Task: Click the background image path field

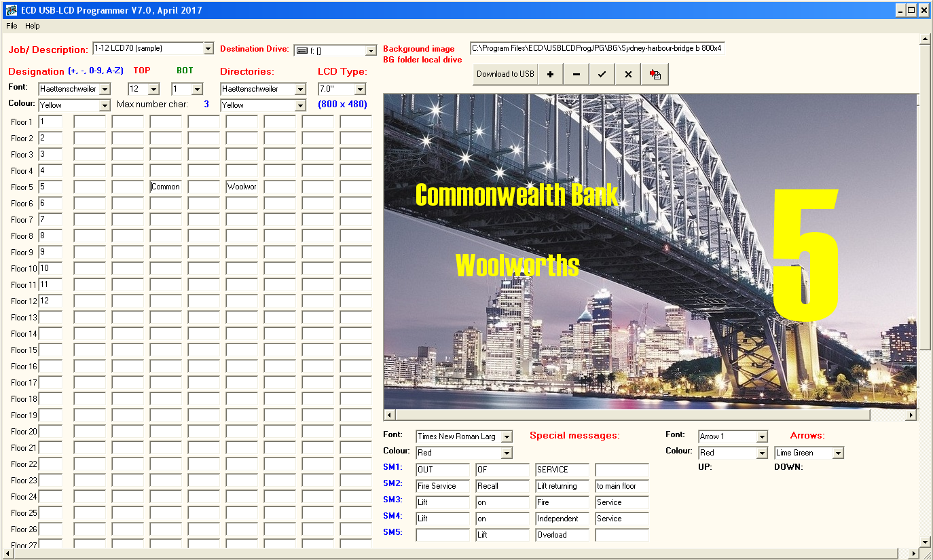Action: tap(598, 48)
